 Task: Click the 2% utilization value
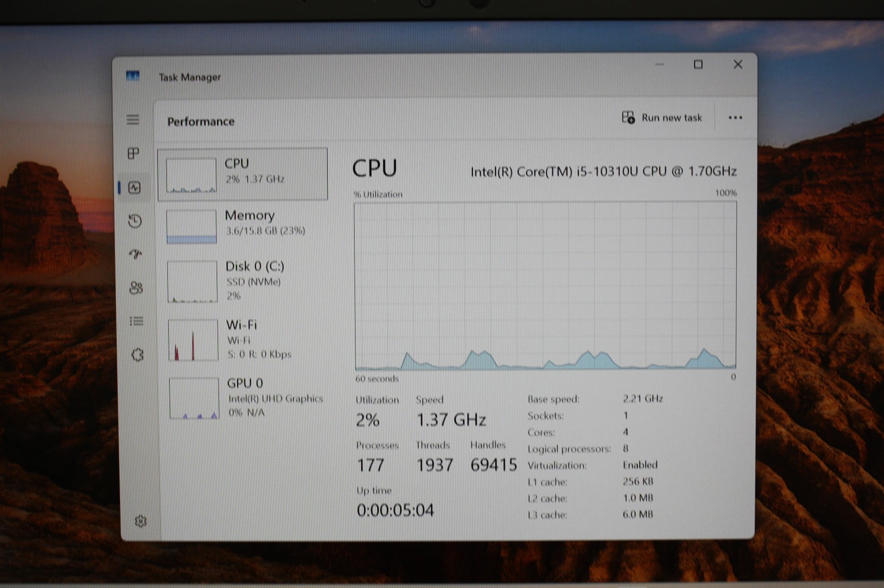(x=367, y=421)
